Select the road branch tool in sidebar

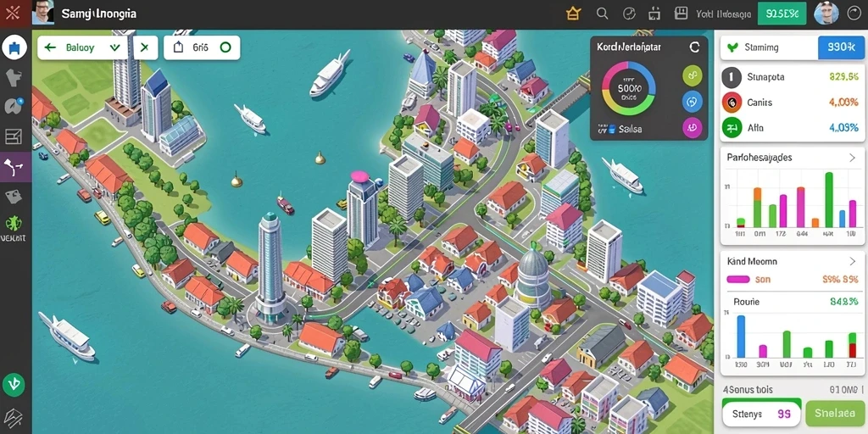point(15,167)
